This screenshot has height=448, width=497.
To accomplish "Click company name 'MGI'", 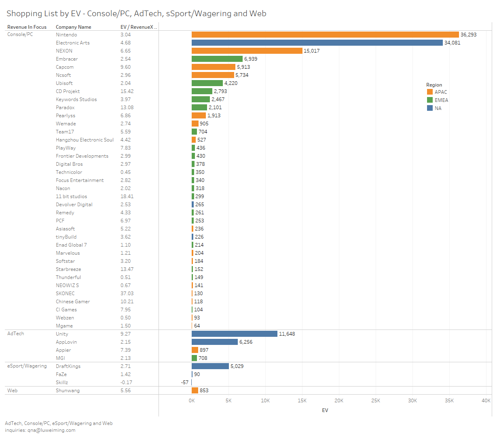I will [60, 358].
